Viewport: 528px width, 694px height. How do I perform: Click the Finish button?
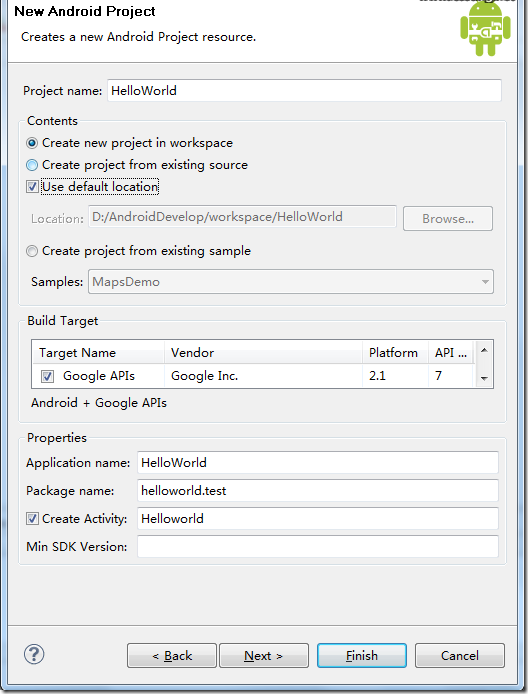click(x=362, y=655)
